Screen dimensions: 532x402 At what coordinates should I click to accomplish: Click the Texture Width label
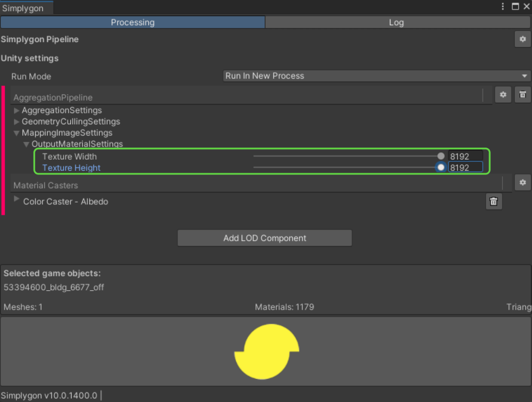tap(70, 157)
